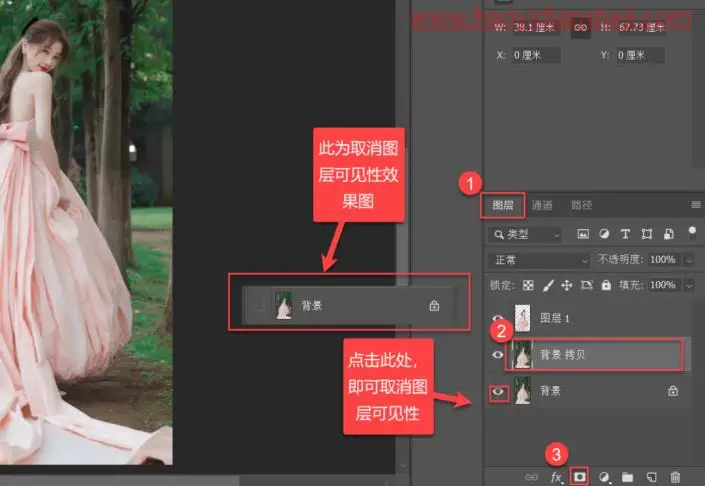Click the 背景 layer thumbnail in Layers panel
The height and width of the screenshot is (486, 705).
(522, 391)
